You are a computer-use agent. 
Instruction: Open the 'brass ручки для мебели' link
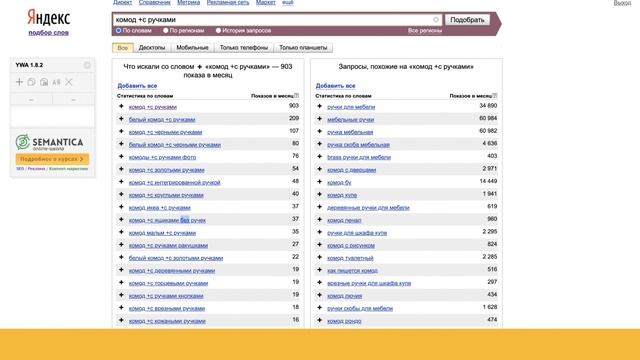click(359, 157)
